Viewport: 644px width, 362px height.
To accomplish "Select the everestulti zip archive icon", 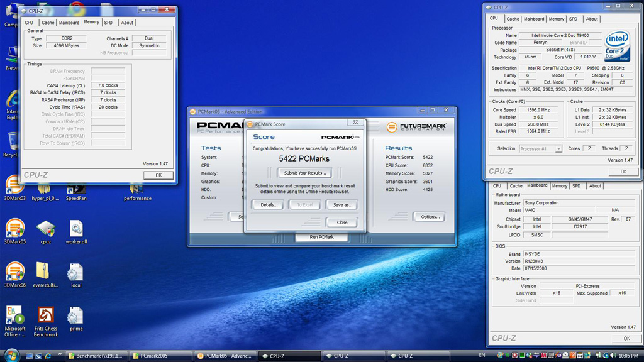I will pos(45,275).
